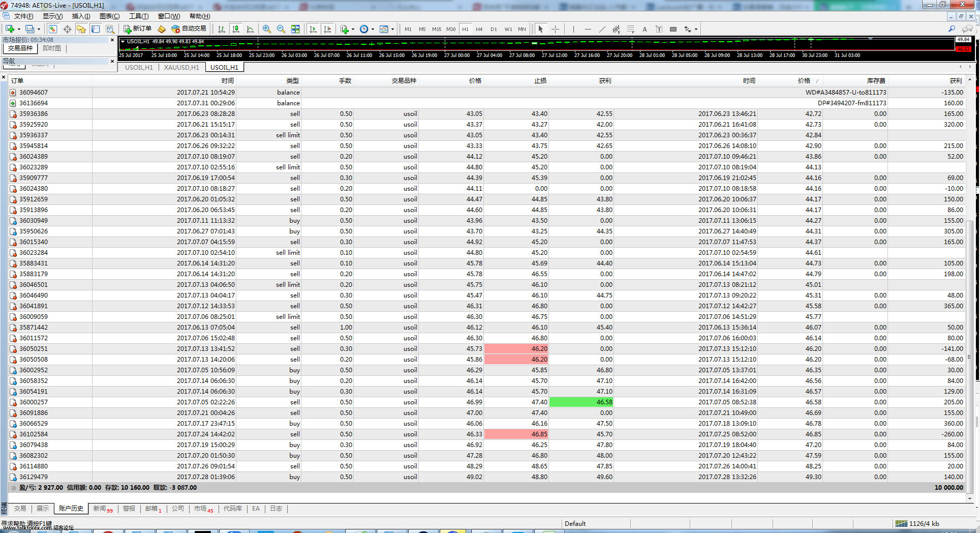The image size is (980, 533).
Task: Open the 图表(C) menu
Action: click(109, 16)
